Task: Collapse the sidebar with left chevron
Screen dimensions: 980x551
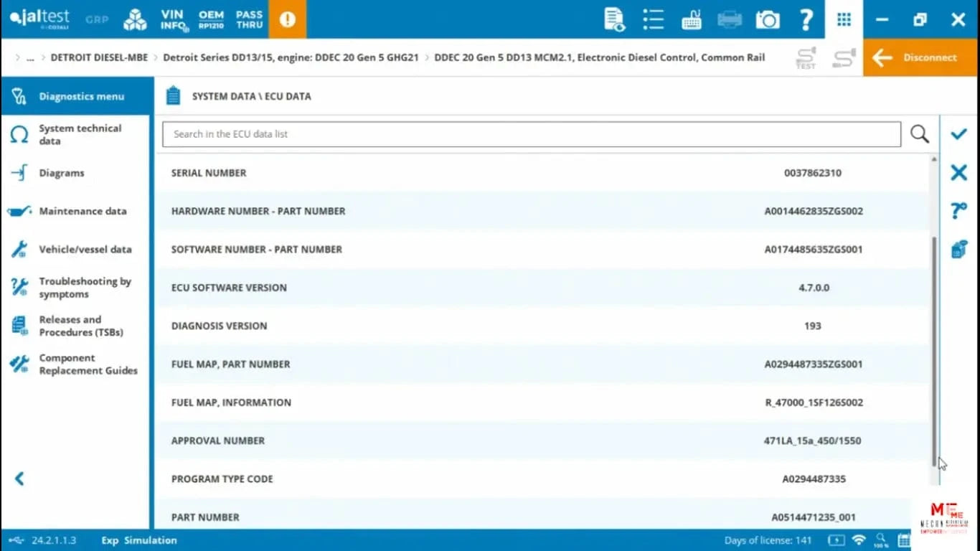Action: (x=19, y=479)
